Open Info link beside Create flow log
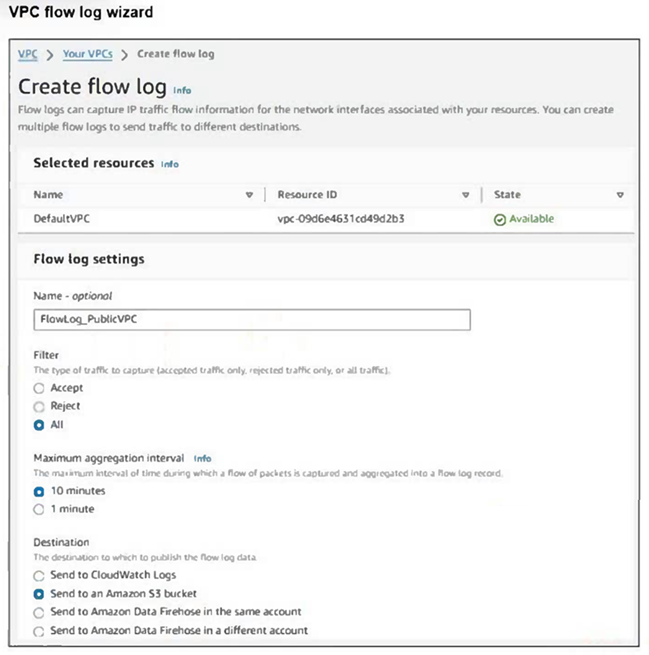649x655 pixels. (x=182, y=90)
